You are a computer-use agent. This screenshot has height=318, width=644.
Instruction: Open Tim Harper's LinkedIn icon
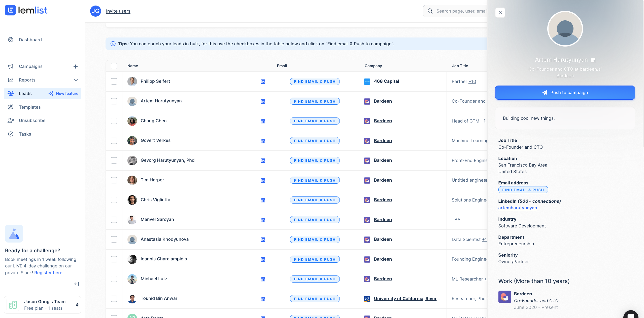(263, 180)
